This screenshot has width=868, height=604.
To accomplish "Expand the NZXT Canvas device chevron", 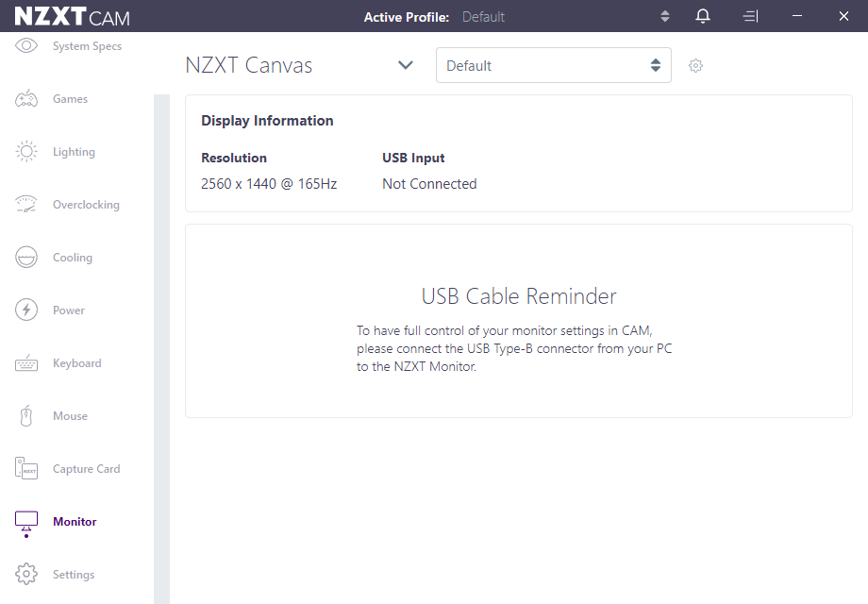I will [406, 65].
